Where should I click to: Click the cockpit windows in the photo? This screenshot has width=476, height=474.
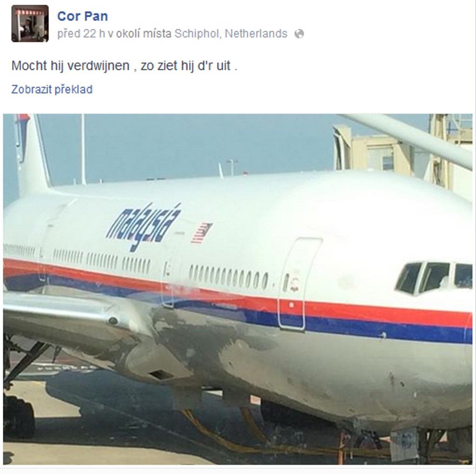tap(434, 278)
